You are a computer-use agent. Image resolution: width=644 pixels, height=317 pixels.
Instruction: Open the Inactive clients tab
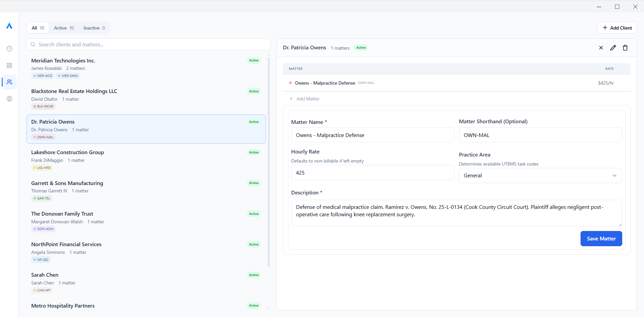tap(94, 28)
